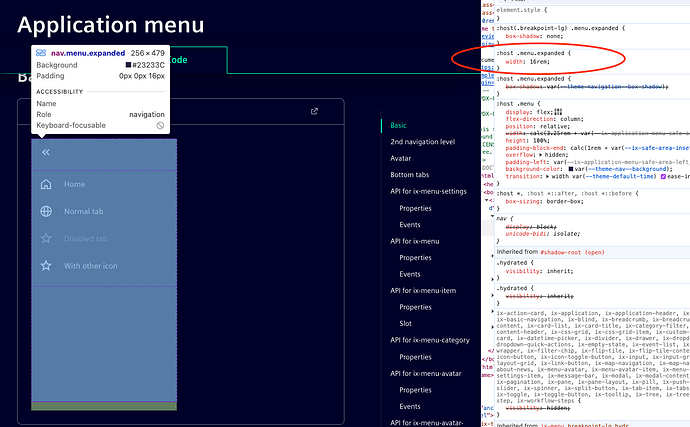This screenshot has width=690, height=427.
Task: Open preview in new window icon
Action: pos(314,111)
